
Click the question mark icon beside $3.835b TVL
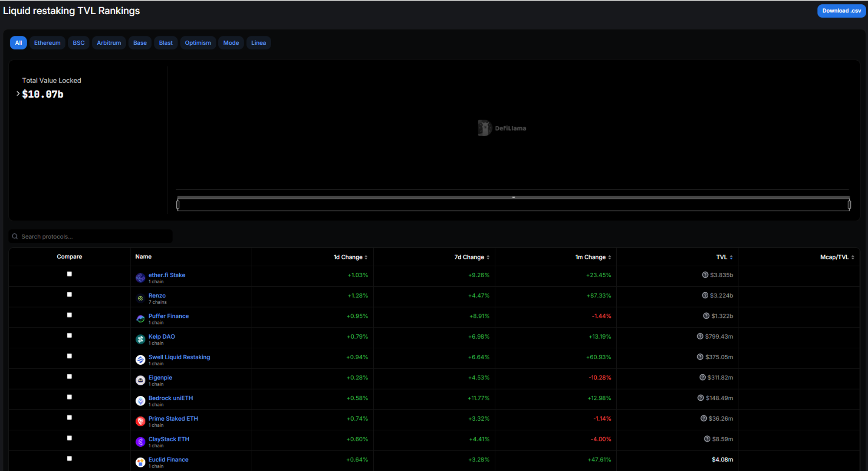(x=705, y=275)
